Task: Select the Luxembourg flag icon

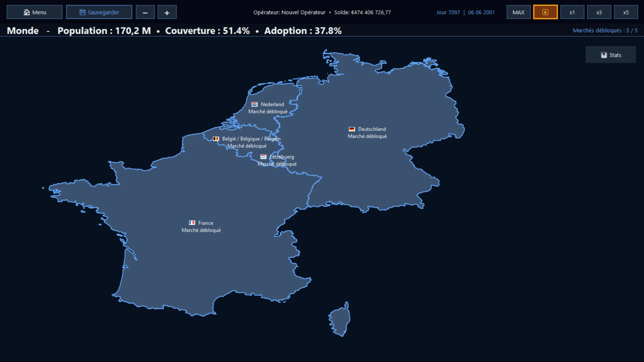Action: pos(263,157)
